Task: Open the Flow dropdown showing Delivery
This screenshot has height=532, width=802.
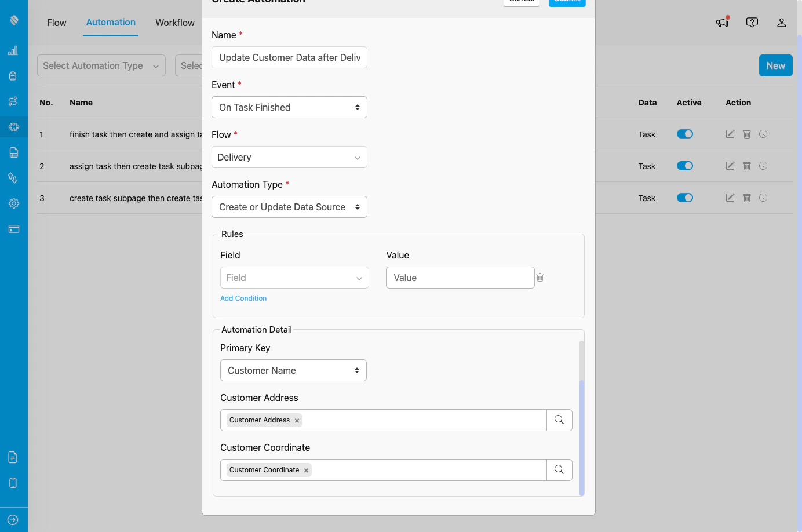Action: click(289, 157)
